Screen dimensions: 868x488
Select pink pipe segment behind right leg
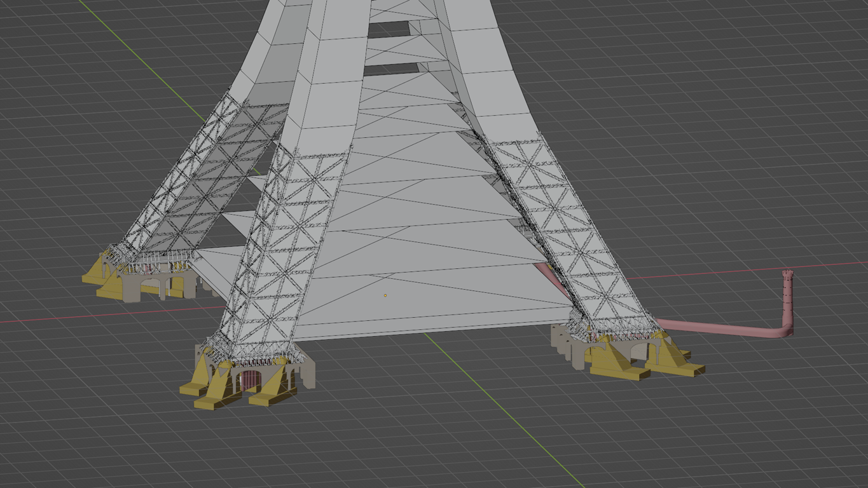[544, 273]
